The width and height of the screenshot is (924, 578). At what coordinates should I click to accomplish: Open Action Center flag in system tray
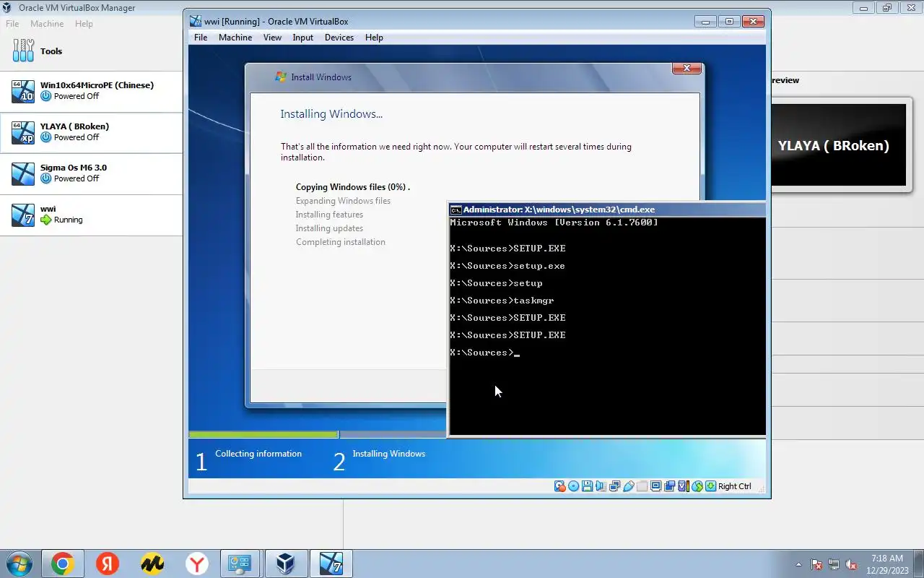pyautogui.click(x=816, y=564)
